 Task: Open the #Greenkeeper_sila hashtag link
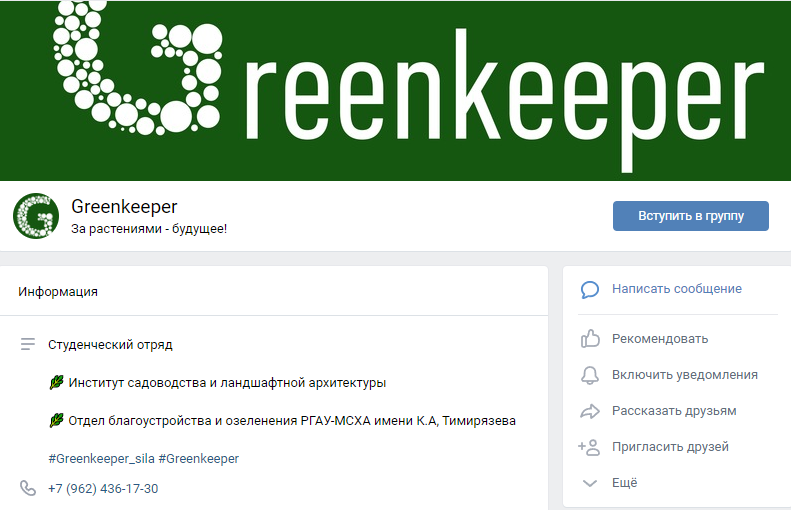coord(101,459)
